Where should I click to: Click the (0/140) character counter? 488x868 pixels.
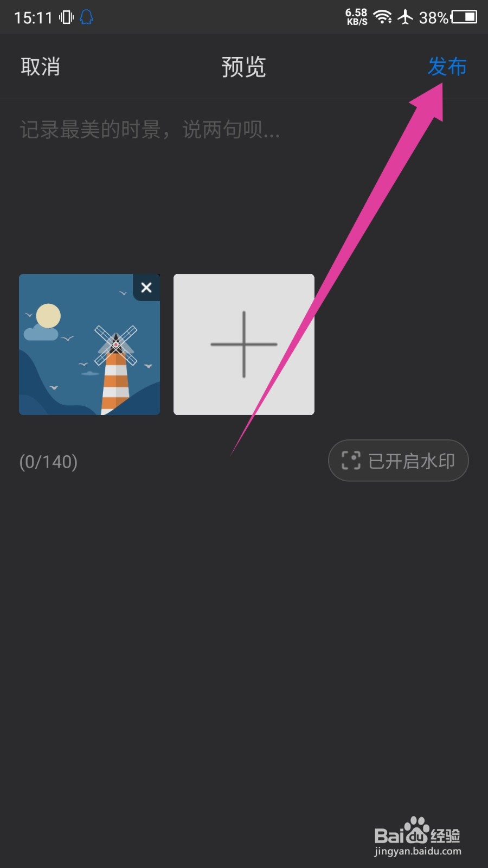48,462
